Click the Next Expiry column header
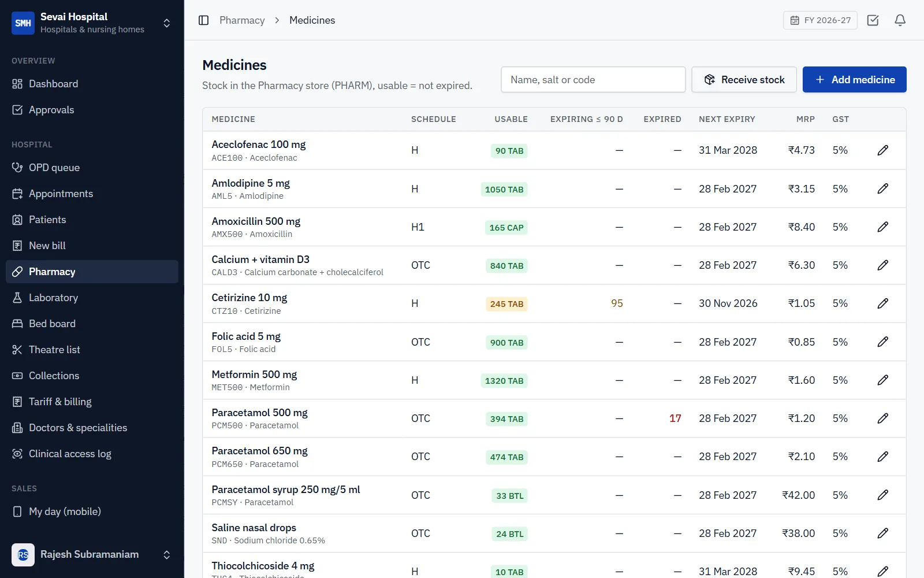Screen dimensions: 924x578 [726, 119]
